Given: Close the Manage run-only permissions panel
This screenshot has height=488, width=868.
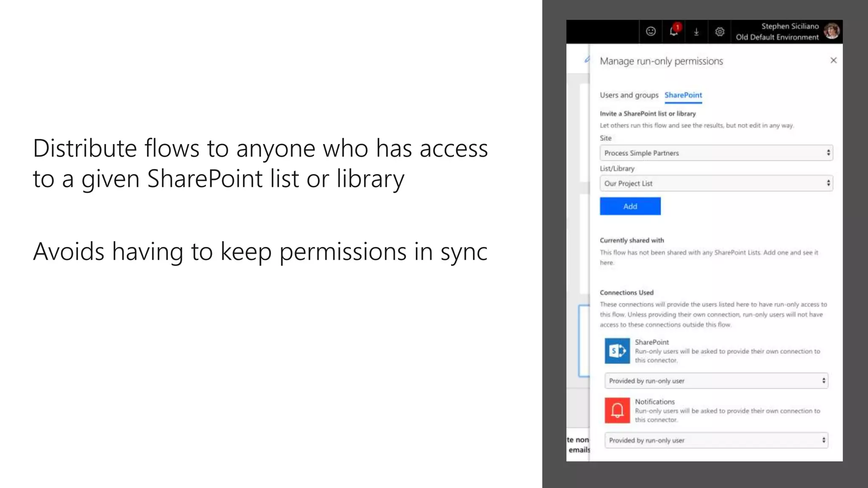Looking at the screenshot, I should click(x=833, y=61).
